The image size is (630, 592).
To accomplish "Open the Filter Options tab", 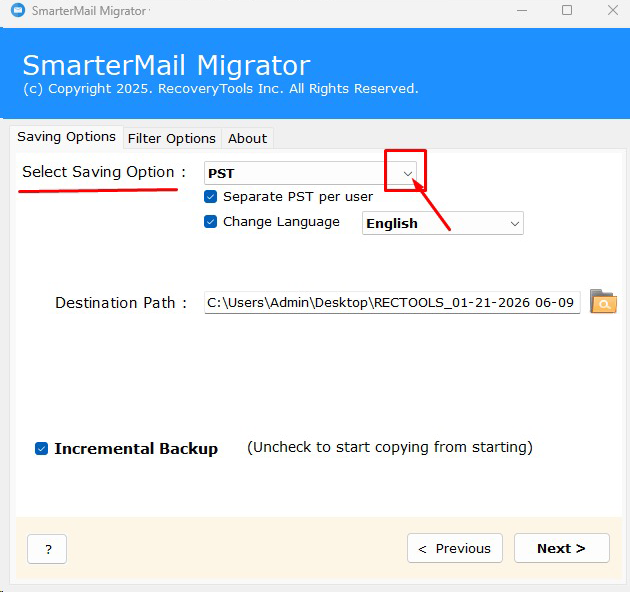I will click(172, 139).
